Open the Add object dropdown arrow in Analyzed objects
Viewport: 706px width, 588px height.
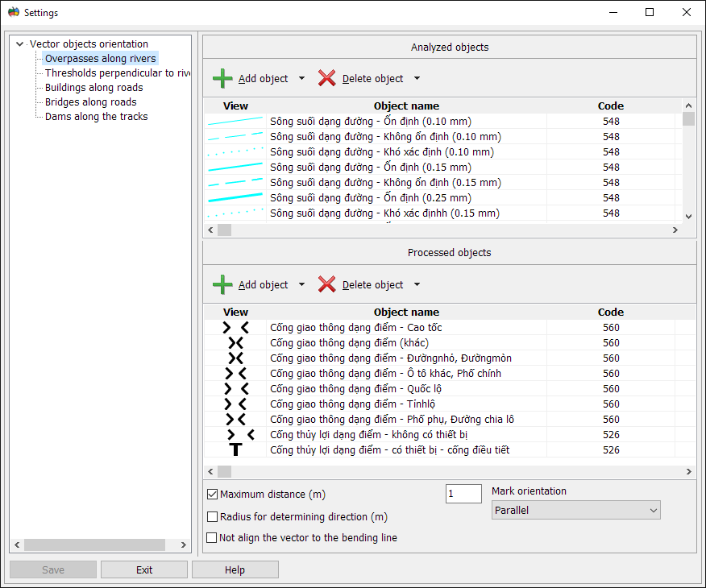[301, 78]
